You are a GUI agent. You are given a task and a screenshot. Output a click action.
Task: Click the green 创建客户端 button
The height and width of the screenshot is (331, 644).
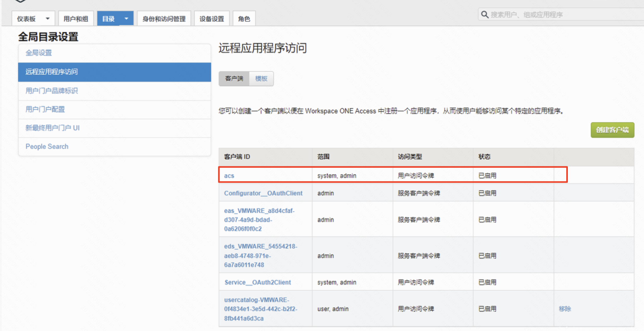pos(612,130)
